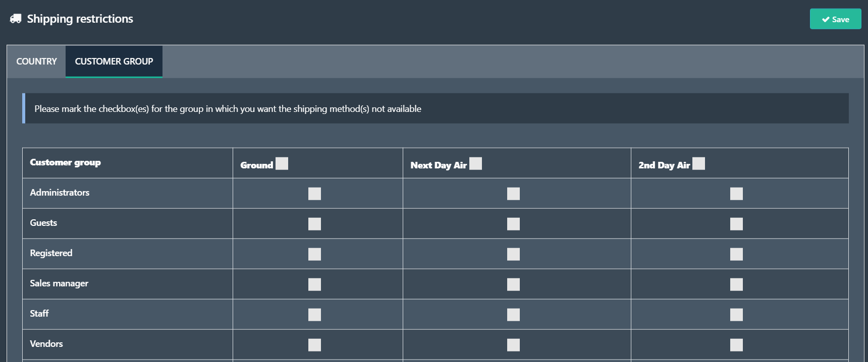868x362 pixels.
Task: Click the truck icon beside Shipping restrictions
Action: 16,19
